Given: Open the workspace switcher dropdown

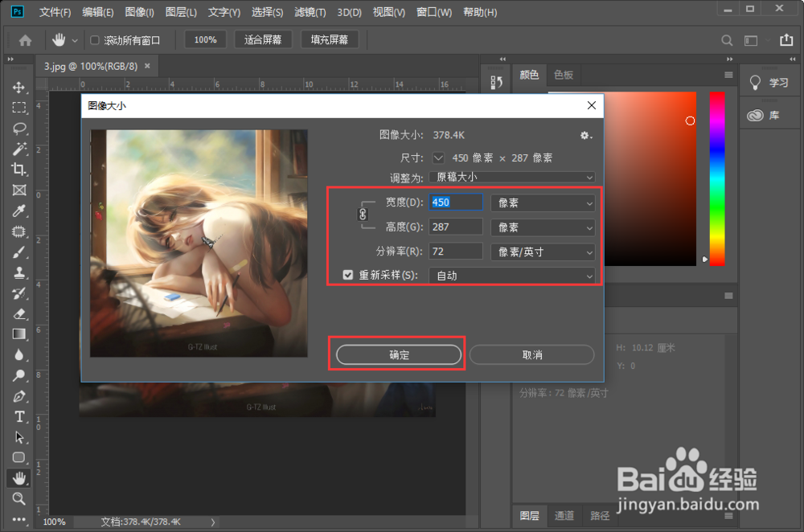Looking at the screenshot, I should click(x=755, y=40).
